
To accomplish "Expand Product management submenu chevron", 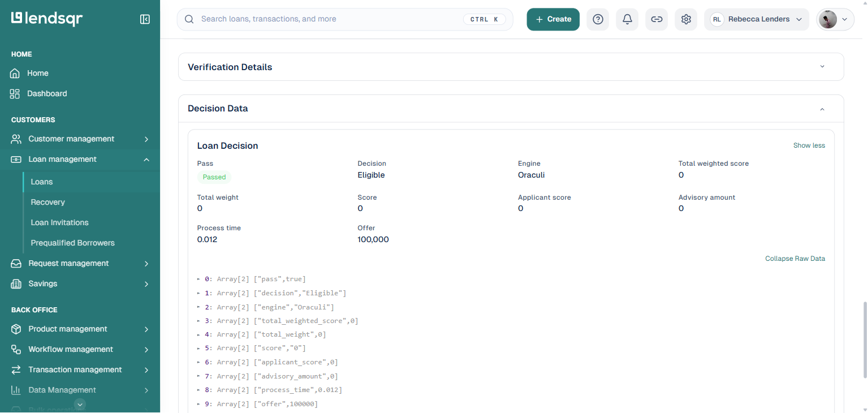I will [146, 329].
